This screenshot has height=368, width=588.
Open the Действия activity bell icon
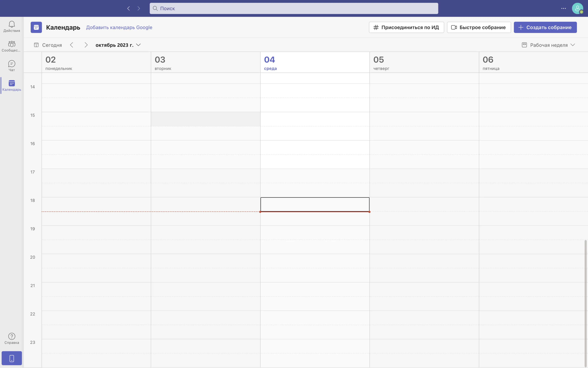[x=12, y=27]
